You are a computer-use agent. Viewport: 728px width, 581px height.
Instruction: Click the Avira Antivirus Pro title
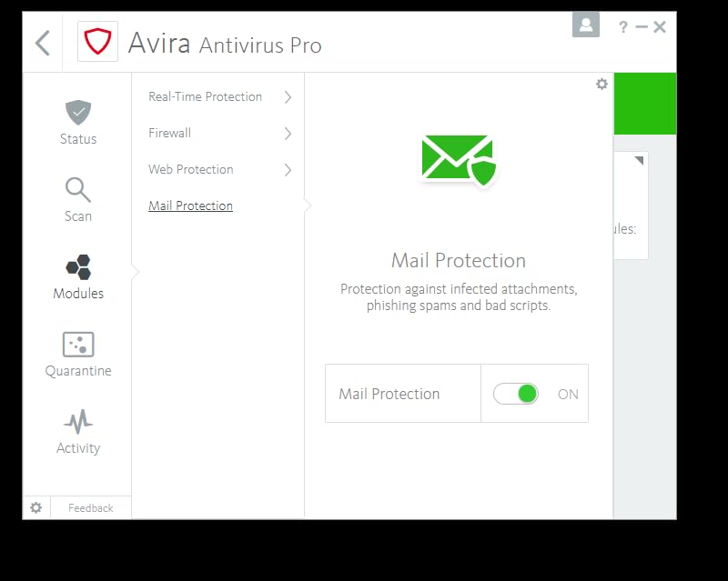pyautogui.click(x=225, y=43)
